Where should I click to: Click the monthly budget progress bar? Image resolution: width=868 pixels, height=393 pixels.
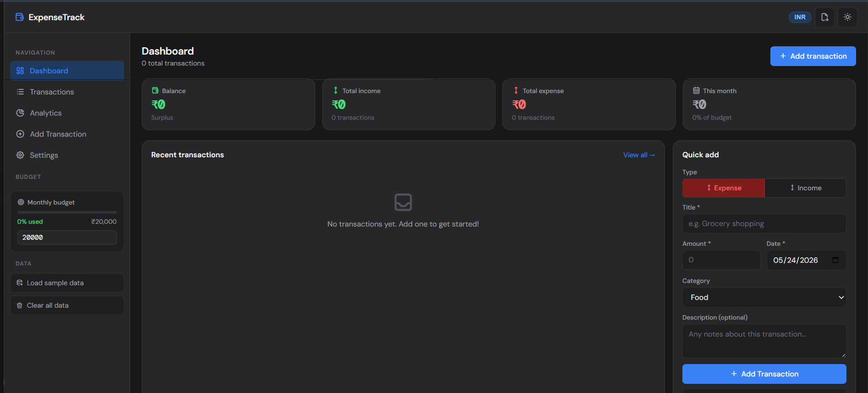point(67,212)
